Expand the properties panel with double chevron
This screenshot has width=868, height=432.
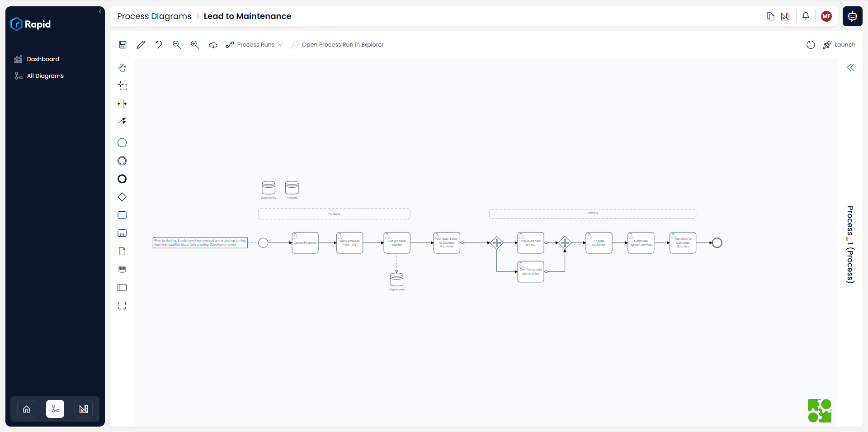[851, 67]
